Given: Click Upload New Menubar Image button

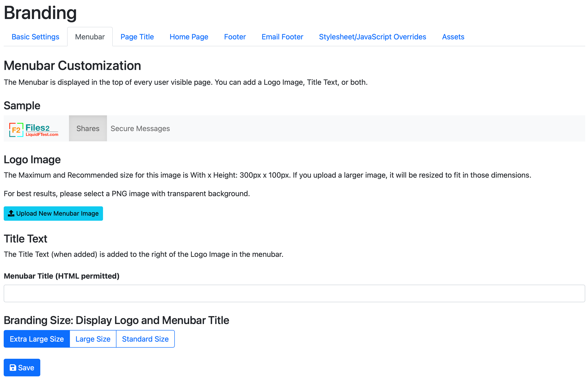Looking at the screenshot, I should point(53,213).
